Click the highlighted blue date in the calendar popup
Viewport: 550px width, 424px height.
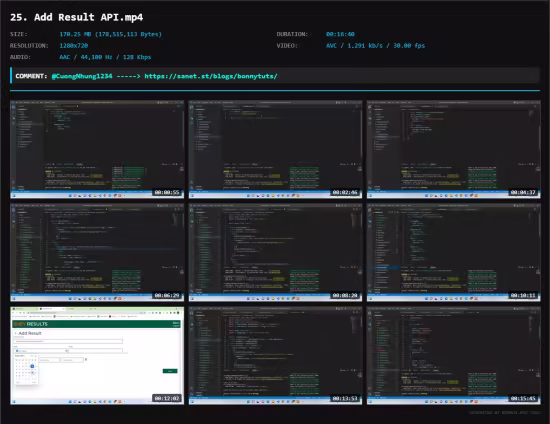point(32,366)
